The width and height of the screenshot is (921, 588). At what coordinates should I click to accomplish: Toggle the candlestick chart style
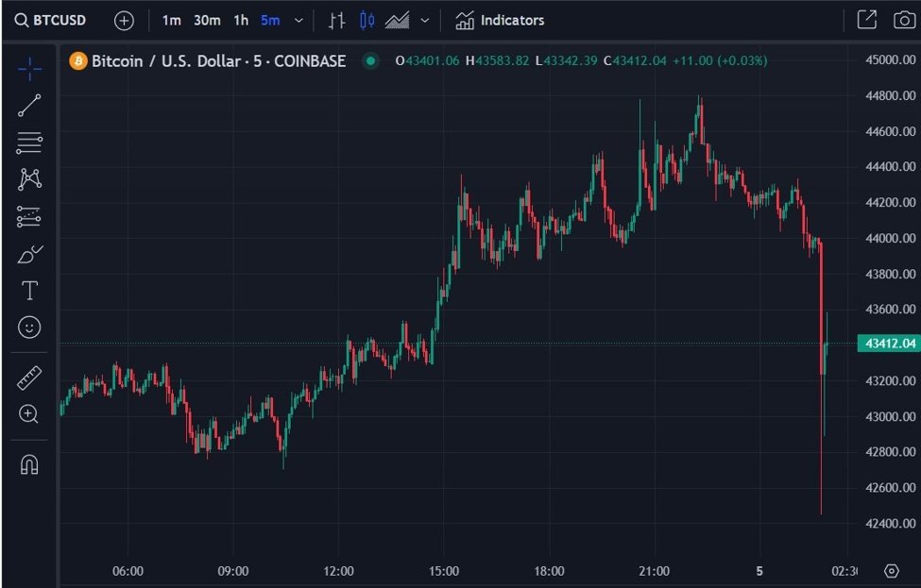[367, 21]
